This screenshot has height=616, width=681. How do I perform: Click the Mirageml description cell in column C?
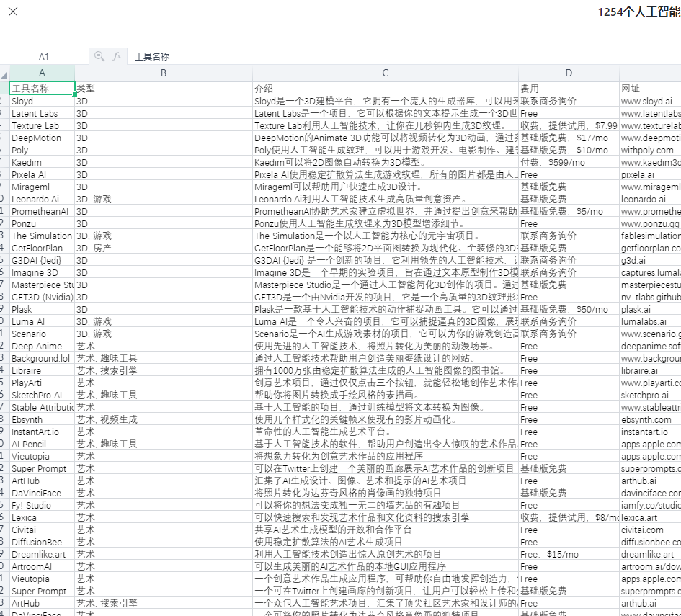click(x=386, y=187)
